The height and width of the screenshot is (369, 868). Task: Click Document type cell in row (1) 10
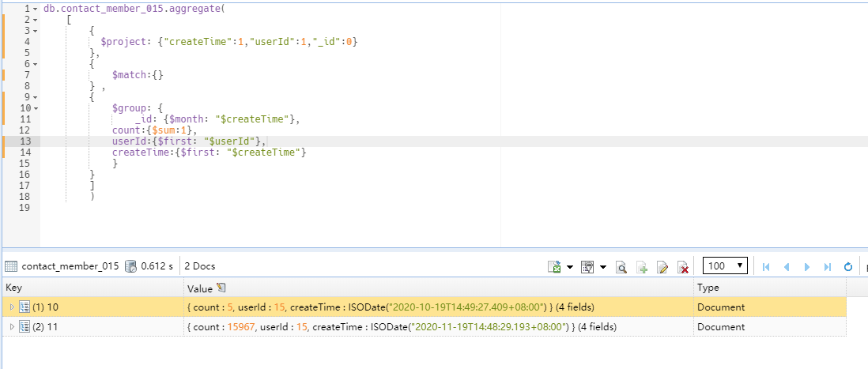(770, 307)
